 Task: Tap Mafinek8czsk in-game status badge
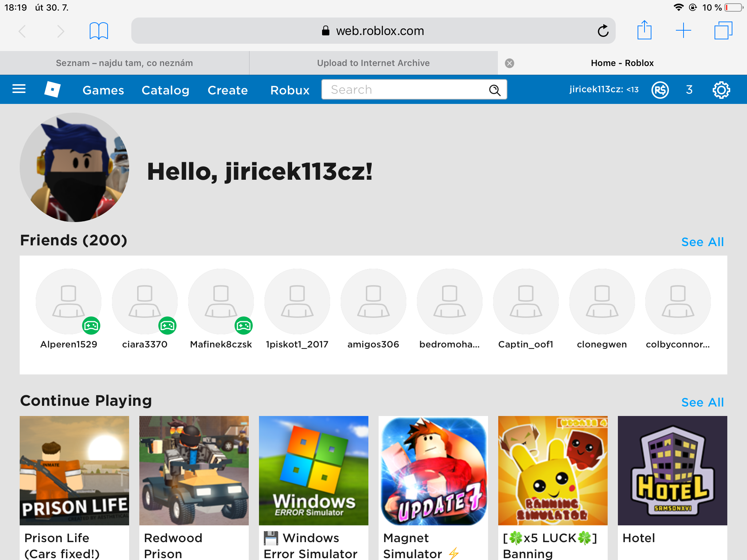tap(244, 326)
